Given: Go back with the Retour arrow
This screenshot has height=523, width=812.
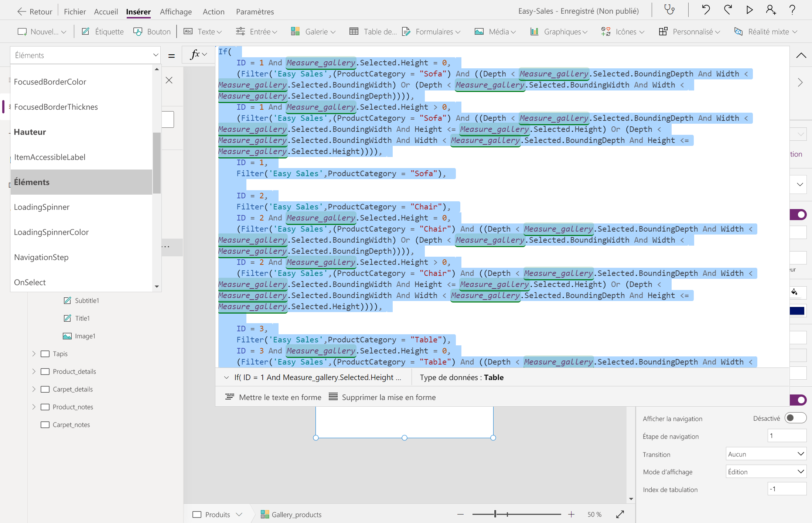Looking at the screenshot, I should pyautogui.click(x=35, y=11).
